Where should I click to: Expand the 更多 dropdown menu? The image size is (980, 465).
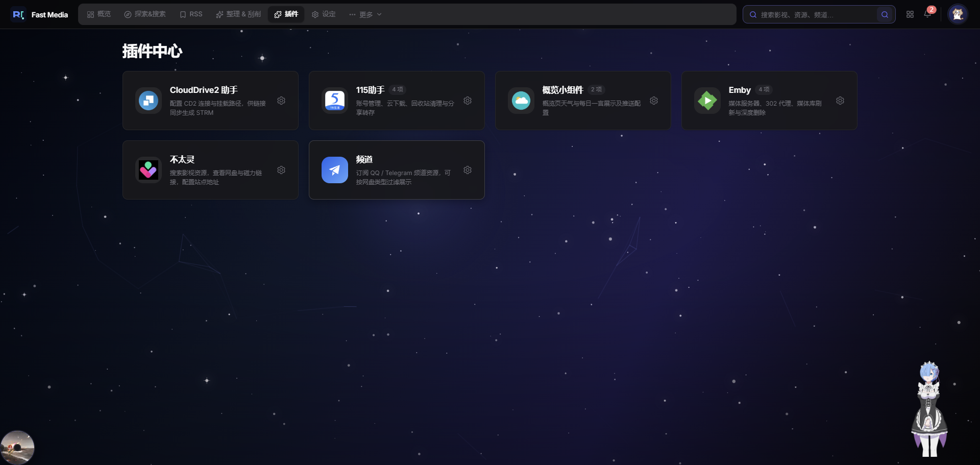[365, 14]
